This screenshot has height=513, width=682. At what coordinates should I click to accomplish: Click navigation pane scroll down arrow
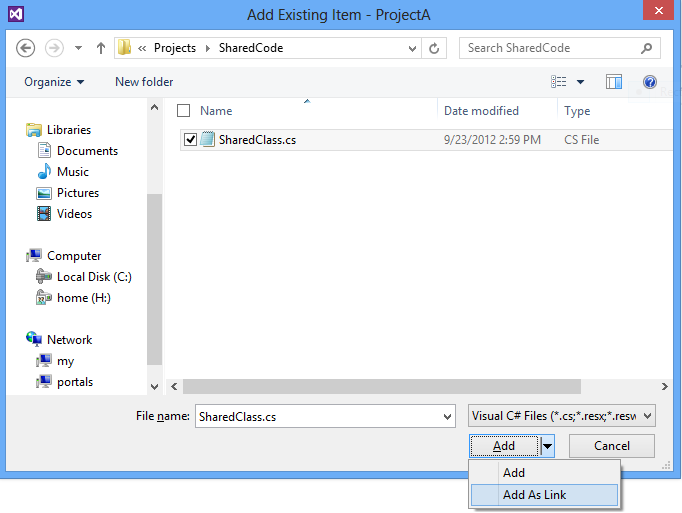pos(154,386)
